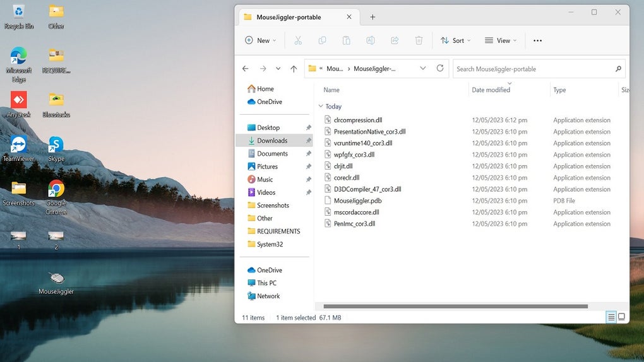This screenshot has width=644, height=362.
Task: Click the Paste clipboard icon
Action: point(346,40)
